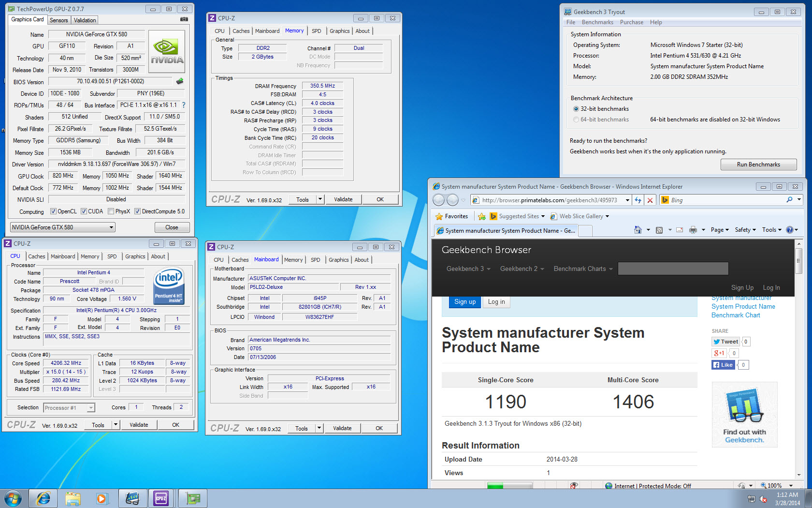Click the Internet Explorer forward arrow button
The height and width of the screenshot is (508, 812).
pos(452,200)
